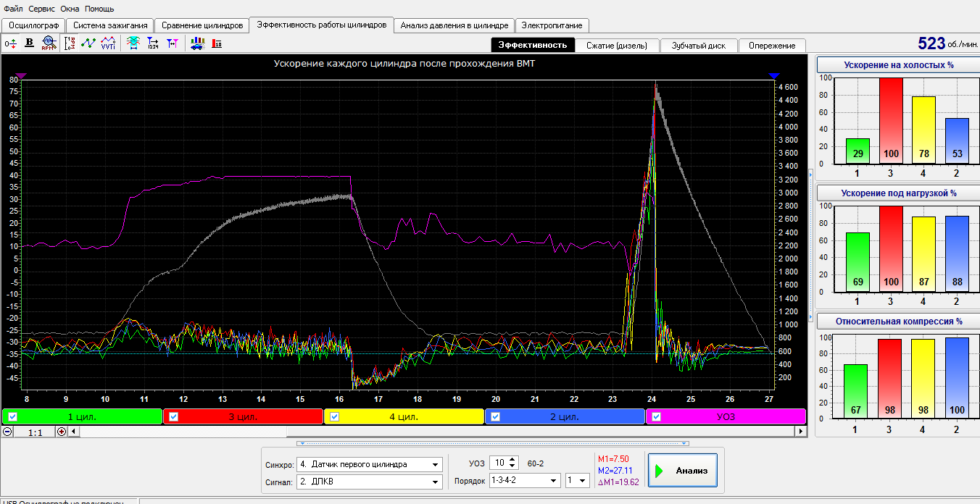Image resolution: width=980 pixels, height=504 pixels.
Task: Open the Файл menu
Action: (13, 9)
